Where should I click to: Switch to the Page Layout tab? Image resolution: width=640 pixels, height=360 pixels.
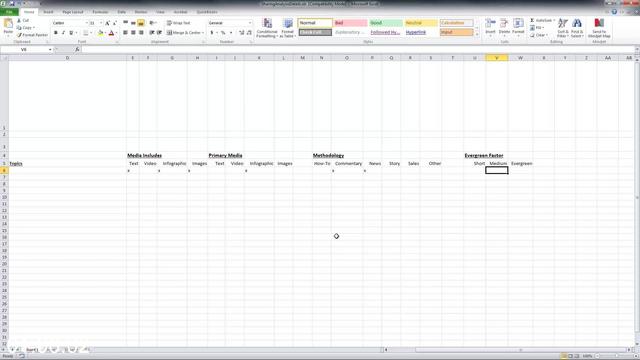(73, 12)
